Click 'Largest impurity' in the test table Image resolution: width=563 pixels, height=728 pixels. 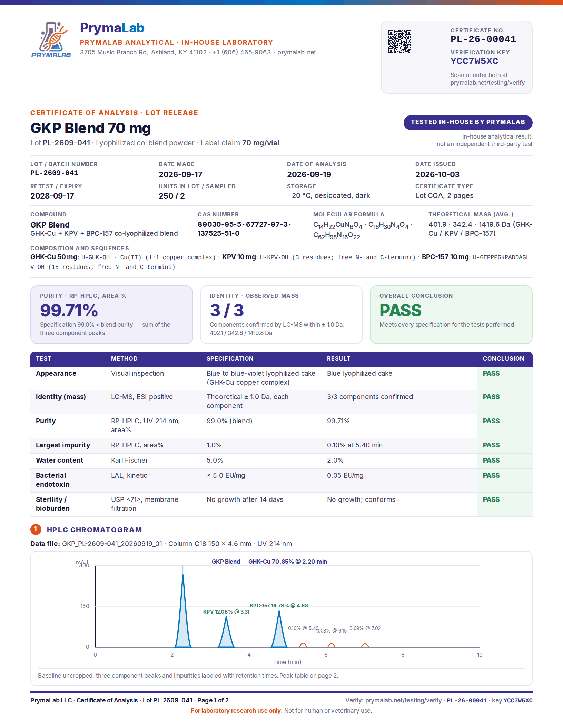pos(63,445)
